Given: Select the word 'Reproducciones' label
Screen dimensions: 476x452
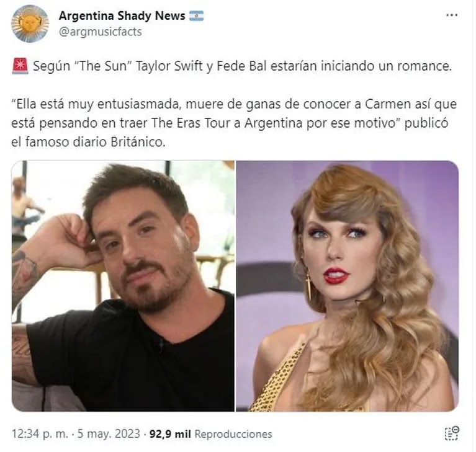Looking at the screenshot, I should pos(233,434).
